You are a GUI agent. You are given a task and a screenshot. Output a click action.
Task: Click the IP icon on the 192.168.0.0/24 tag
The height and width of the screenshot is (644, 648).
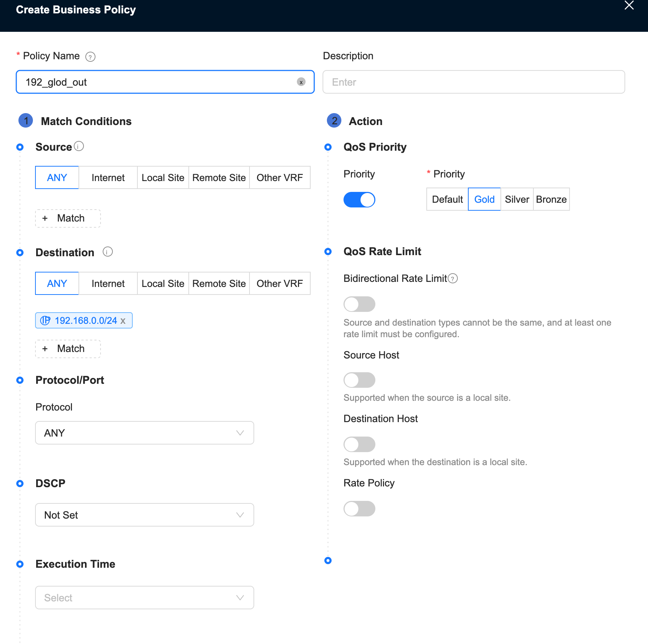tap(45, 321)
